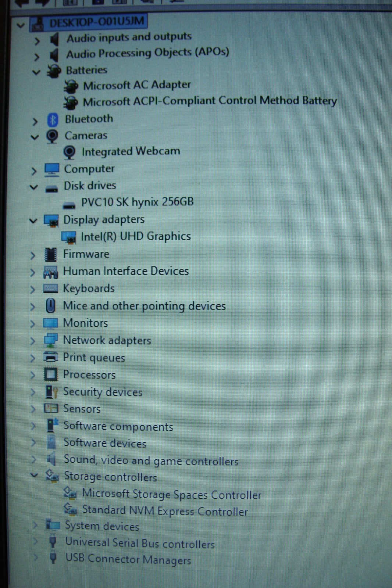Click the Firmware chip icon

(51, 254)
